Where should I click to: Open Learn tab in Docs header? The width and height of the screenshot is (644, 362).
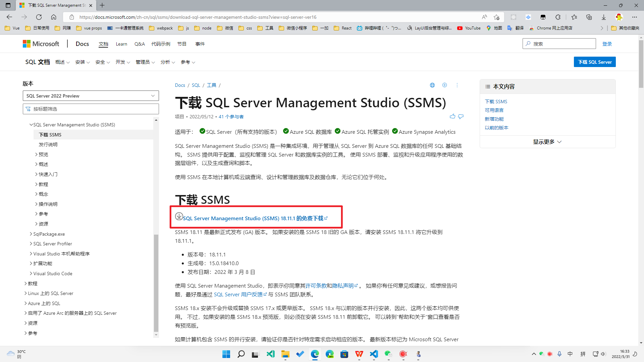(x=121, y=44)
